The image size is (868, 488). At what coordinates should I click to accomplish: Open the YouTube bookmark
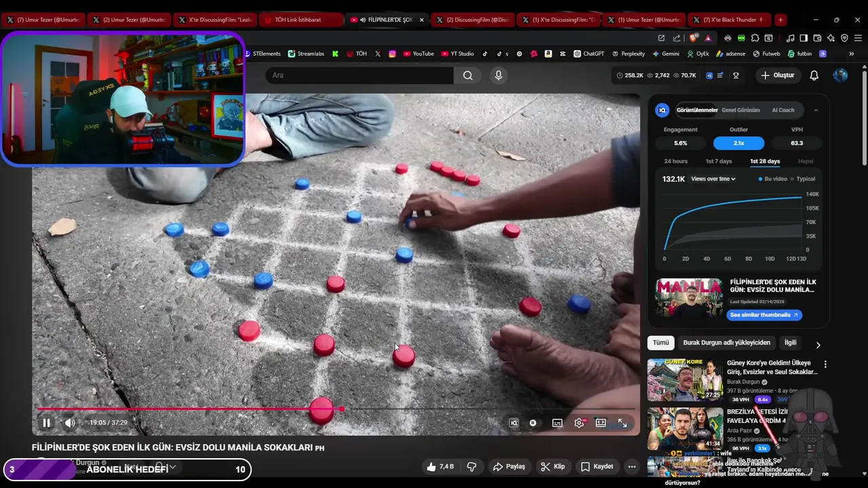coord(418,54)
